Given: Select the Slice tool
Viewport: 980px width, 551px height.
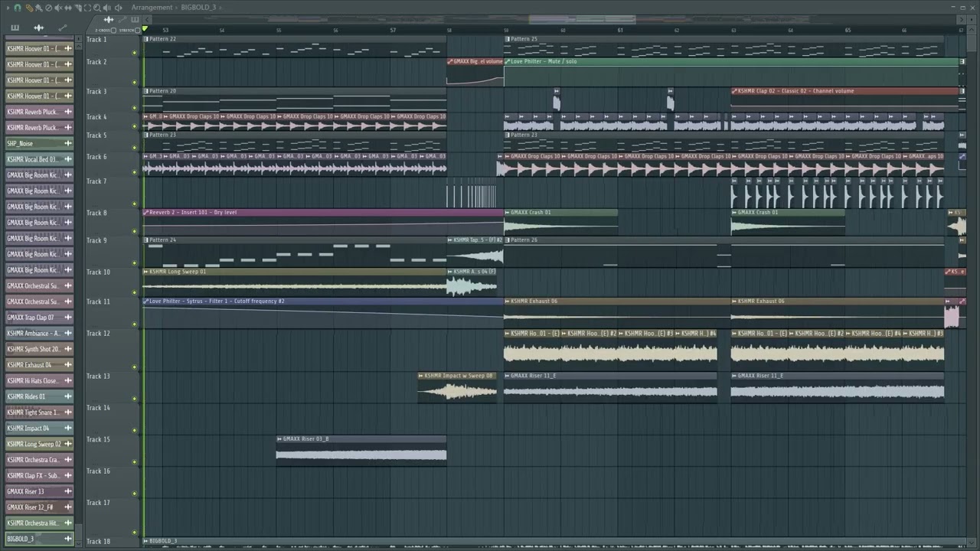Looking at the screenshot, I should click(78, 8).
